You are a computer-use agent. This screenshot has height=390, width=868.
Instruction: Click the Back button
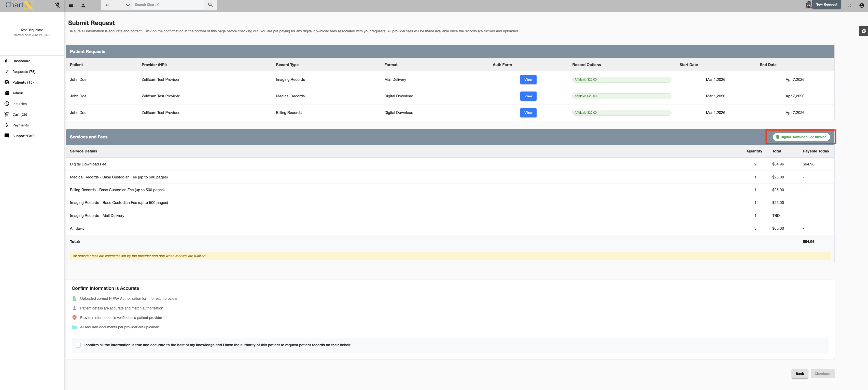tap(800, 374)
